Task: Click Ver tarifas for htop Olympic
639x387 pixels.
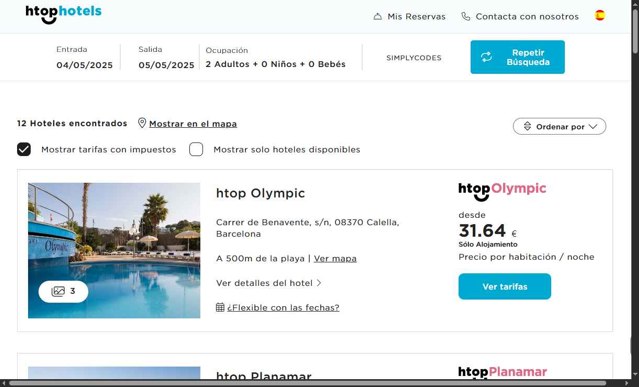Action: click(x=505, y=286)
